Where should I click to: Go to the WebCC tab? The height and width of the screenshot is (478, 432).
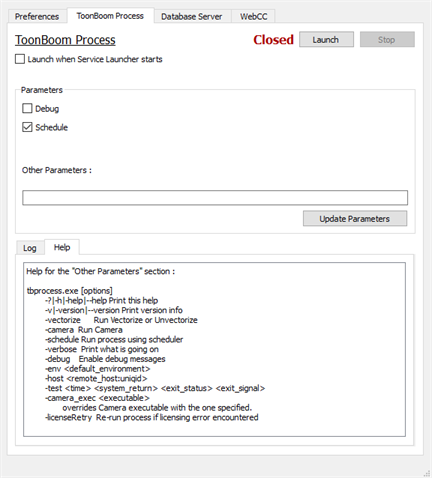pyautogui.click(x=254, y=16)
